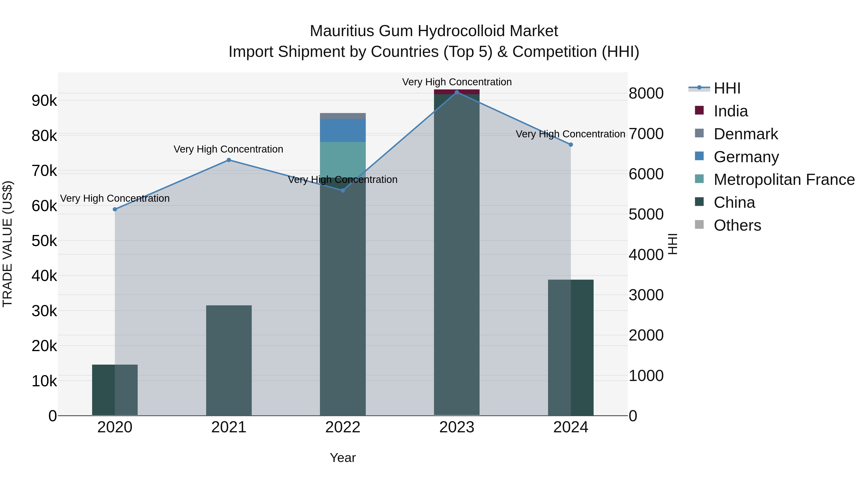Toggle the Others legend entry

(x=728, y=225)
